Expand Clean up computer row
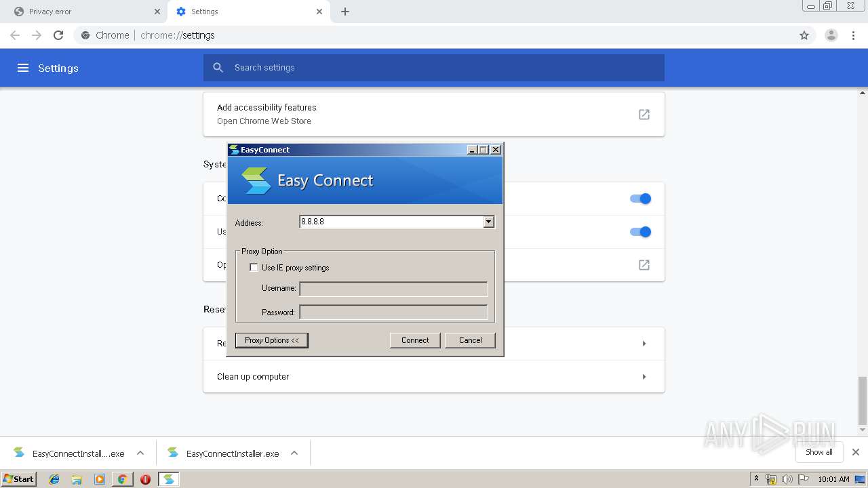 coord(434,377)
